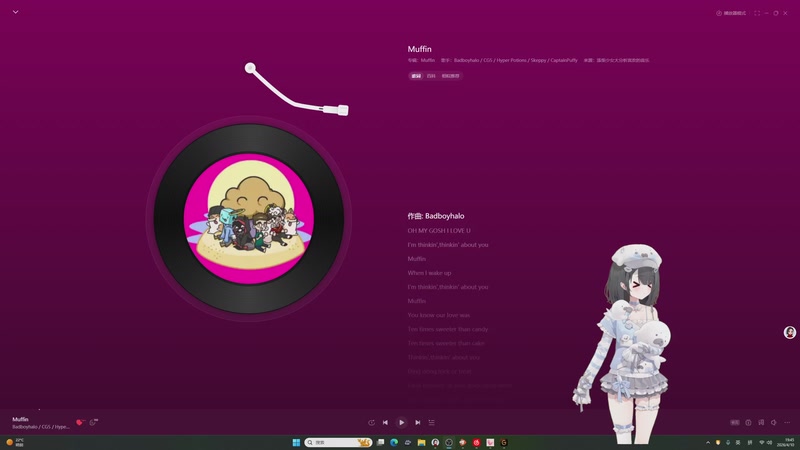Open the black G app on the taskbar
800x450 pixels.
504,442
